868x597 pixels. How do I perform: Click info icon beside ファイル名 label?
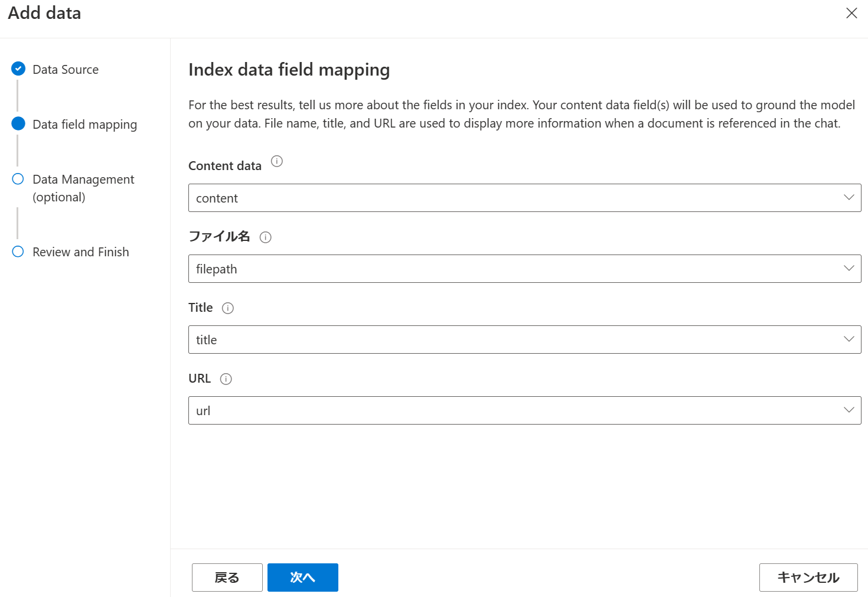pyautogui.click(x=266, y=237)
